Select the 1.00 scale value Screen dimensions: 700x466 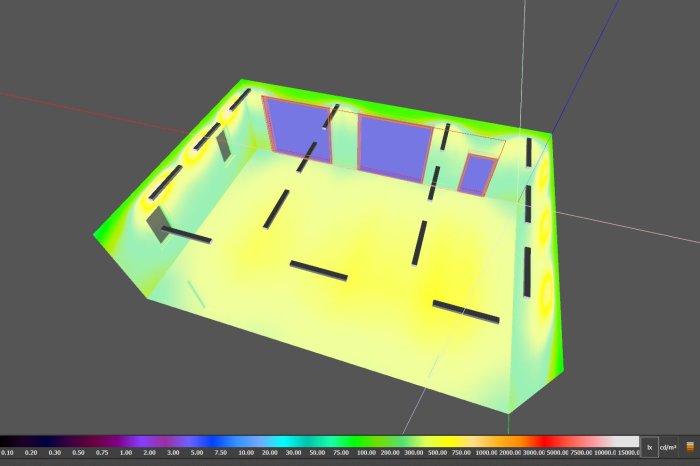coord(126,453)
